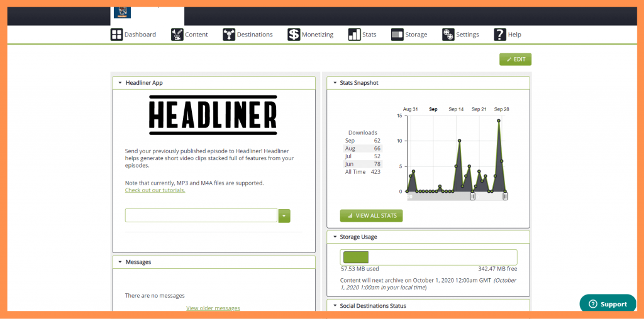Select the Aug 66 downloads row
The height and width of the screenshot is (319, 644).
(363, 148)
